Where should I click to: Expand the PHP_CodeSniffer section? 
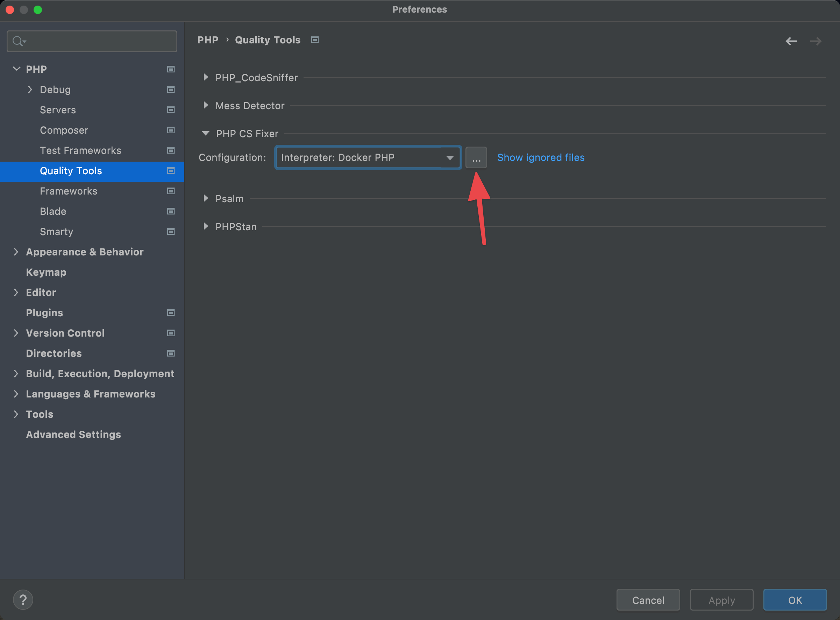pyautogui.click(x=206, y=77)
